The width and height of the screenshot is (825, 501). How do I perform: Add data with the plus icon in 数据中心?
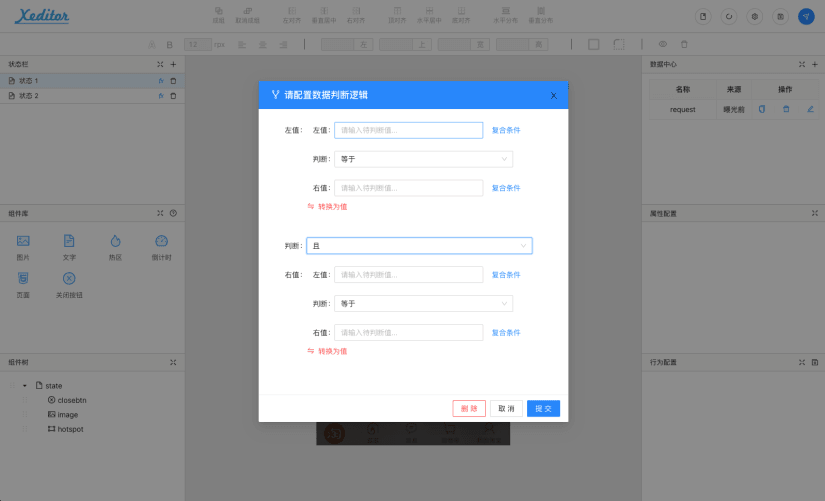[x=814, y=64]
